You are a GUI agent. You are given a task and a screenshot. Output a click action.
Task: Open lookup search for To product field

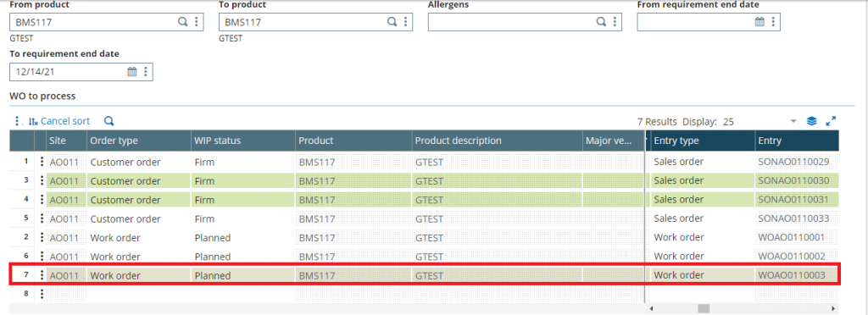coord(392,22)
